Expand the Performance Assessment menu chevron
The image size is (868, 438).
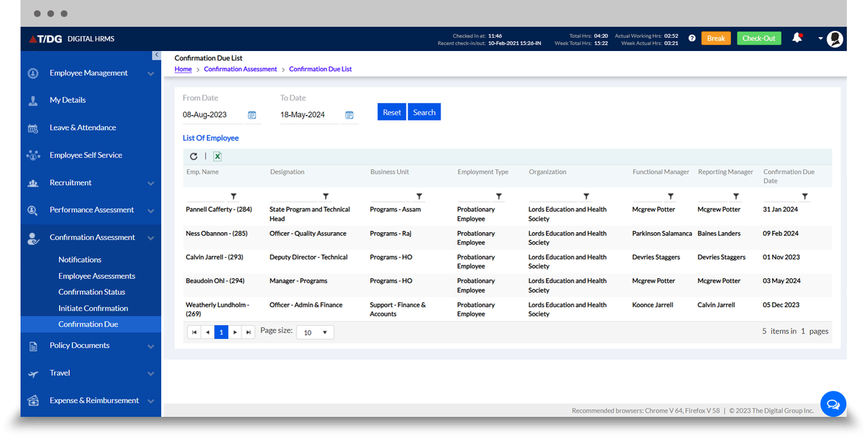click(151, 211)
